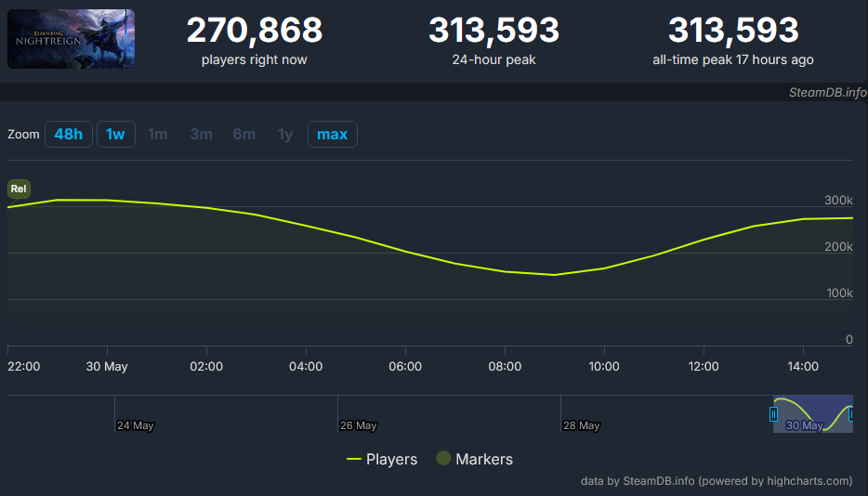Set zoom to 6m
This screenshot has height=496, width=868.
click(x=243, y=135)
